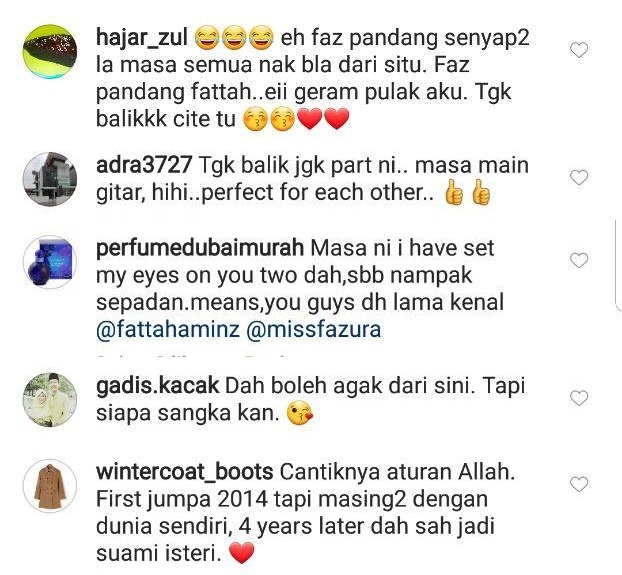Open gadis.kacak's couple photo avatar
The width and height of the screenshot is (622, 575).
[50, 399]
